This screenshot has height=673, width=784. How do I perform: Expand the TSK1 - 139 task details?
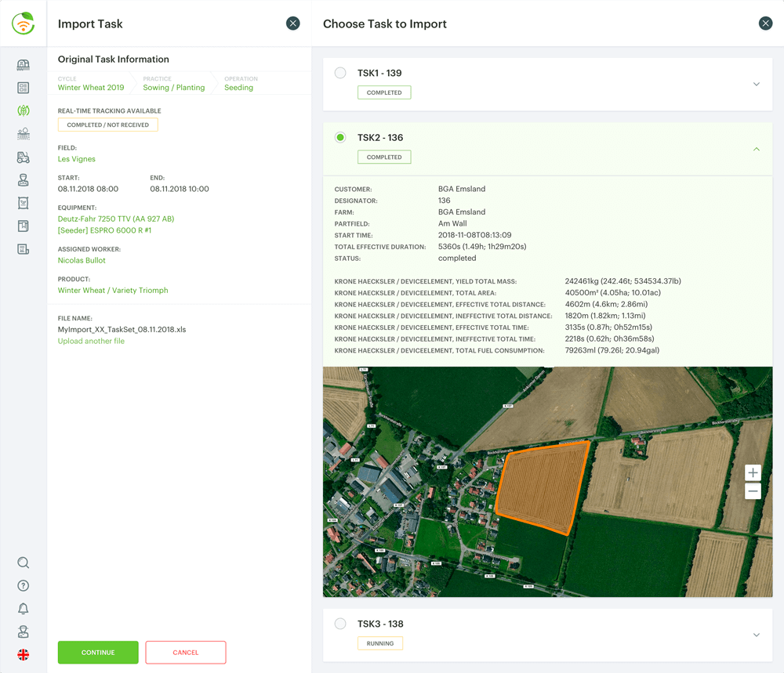point(757,85)
